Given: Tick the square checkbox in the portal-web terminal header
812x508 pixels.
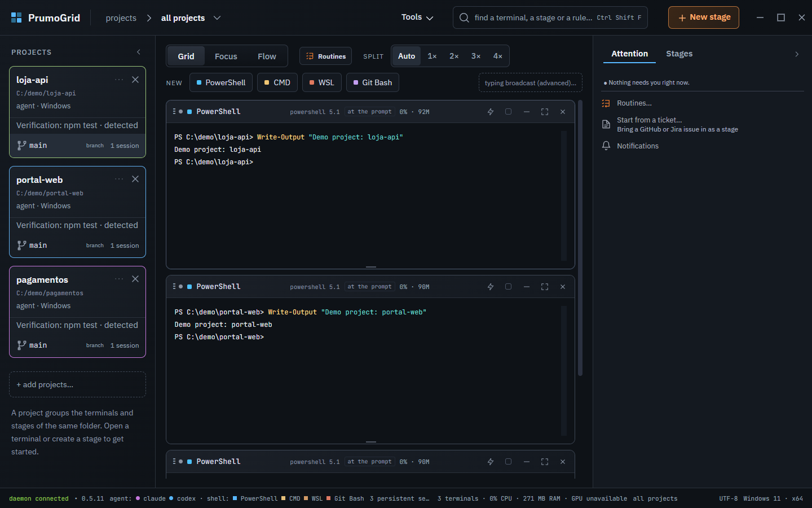Looking at the screenshot, I should (509, 287).
